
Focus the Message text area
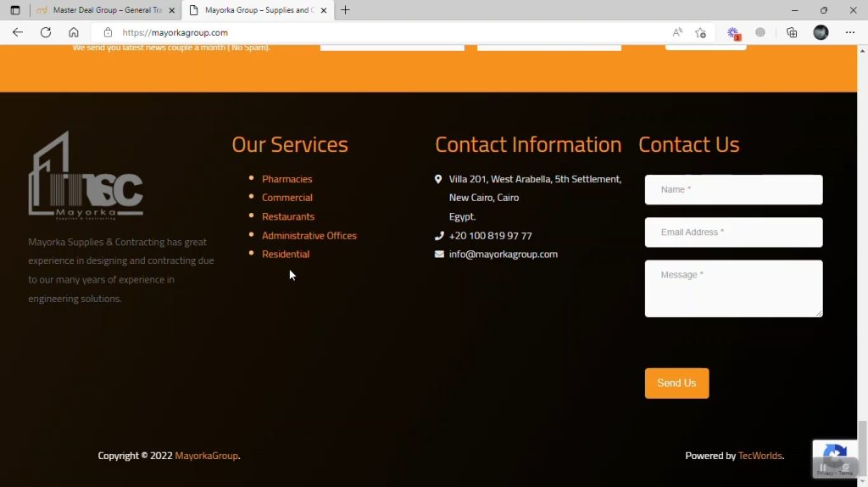733,288
